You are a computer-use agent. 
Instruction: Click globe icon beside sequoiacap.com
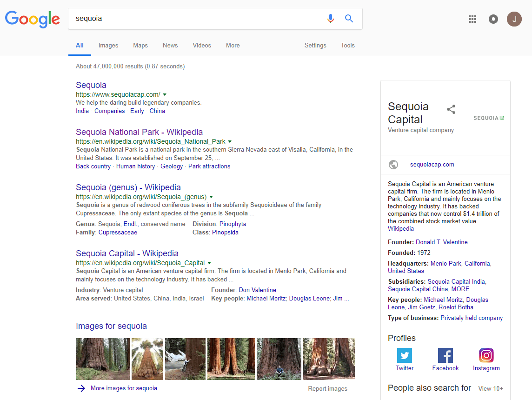tap(393, 165)
